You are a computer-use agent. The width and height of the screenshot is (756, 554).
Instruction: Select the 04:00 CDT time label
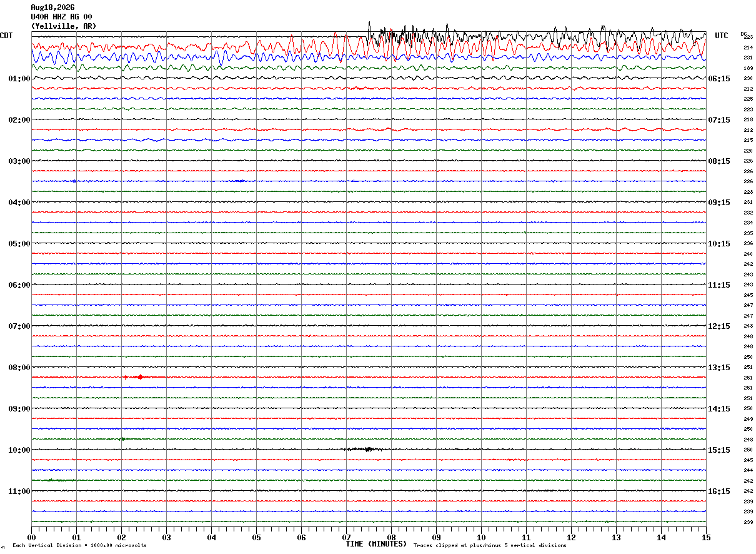(19, 203)
